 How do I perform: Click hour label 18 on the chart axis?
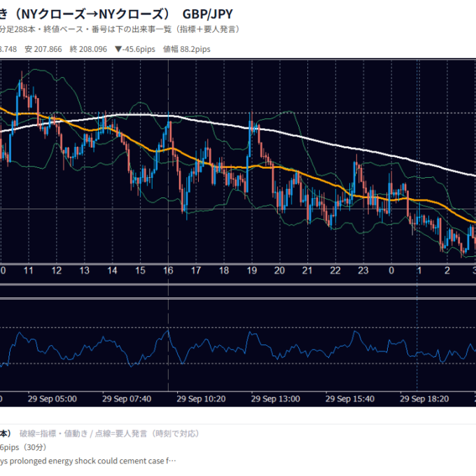click(224, 270)
